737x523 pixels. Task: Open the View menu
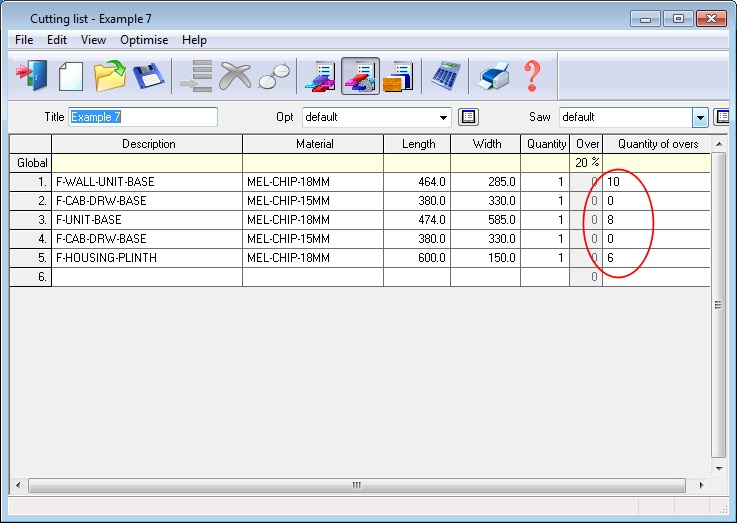(x=93, y=40)
